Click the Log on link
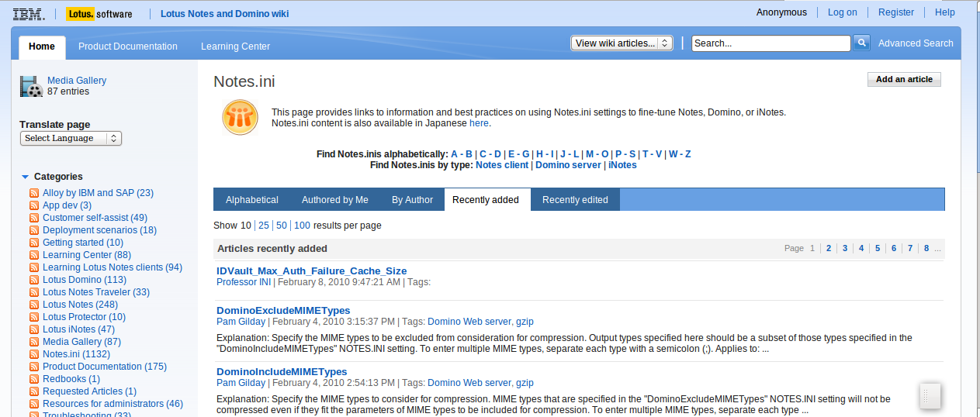Screen dimensions: 980x417 (x=843, y=12)
